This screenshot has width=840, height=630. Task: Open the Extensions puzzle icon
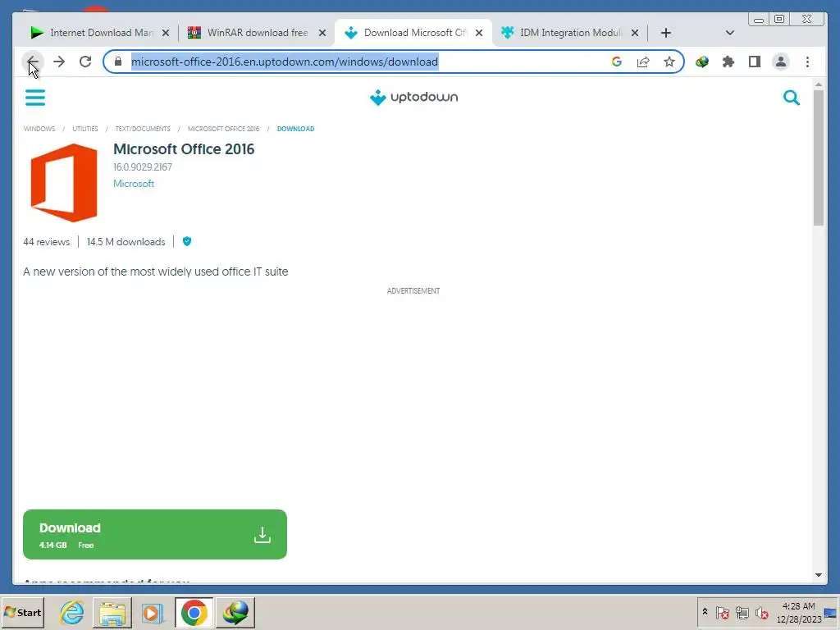pos(728,62)
